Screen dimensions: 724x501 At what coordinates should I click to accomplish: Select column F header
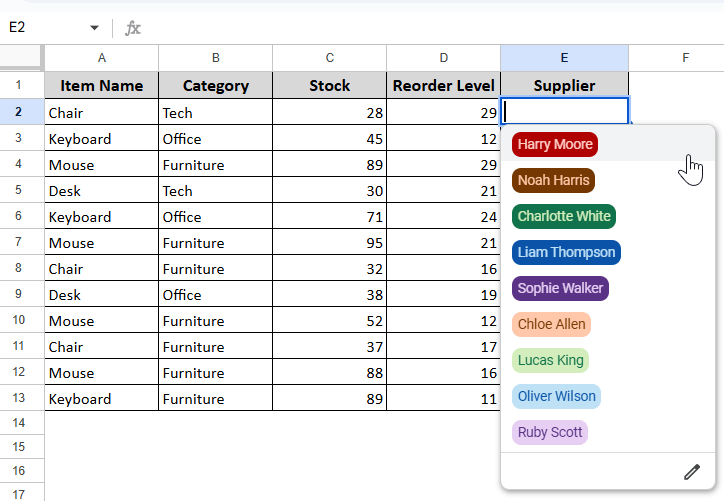[x=686, y=58]
